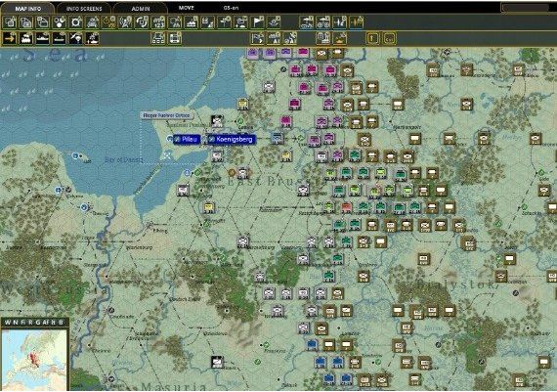Viewport: 557px width, 392px height.
Task: Click the balls cluster map info icon
Action: point(60,22)
